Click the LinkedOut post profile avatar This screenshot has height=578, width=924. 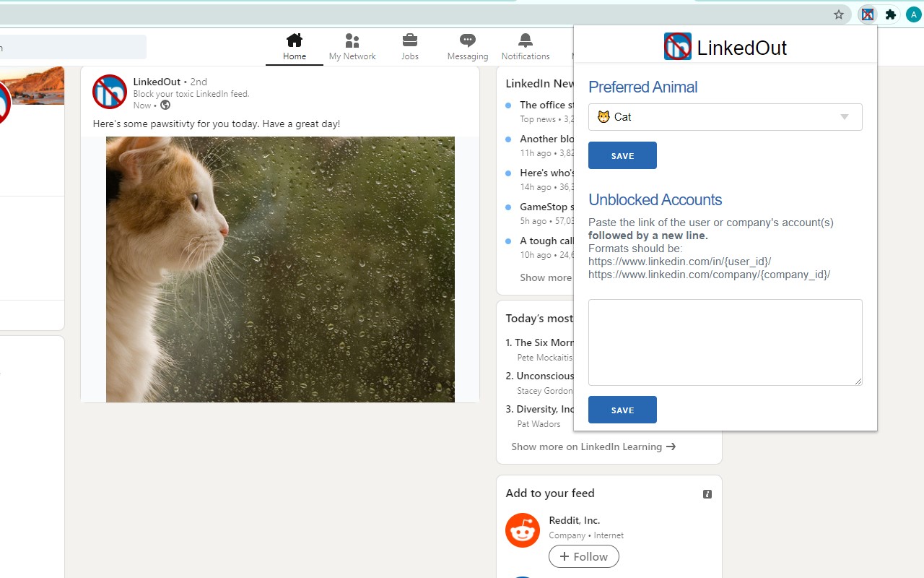pyautogui.click(x=110, y=92)
